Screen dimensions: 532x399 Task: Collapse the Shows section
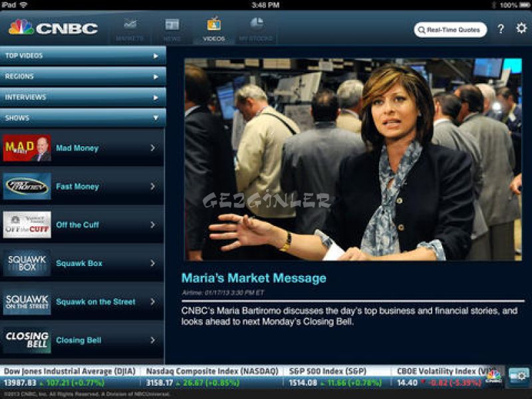point(82,118)
